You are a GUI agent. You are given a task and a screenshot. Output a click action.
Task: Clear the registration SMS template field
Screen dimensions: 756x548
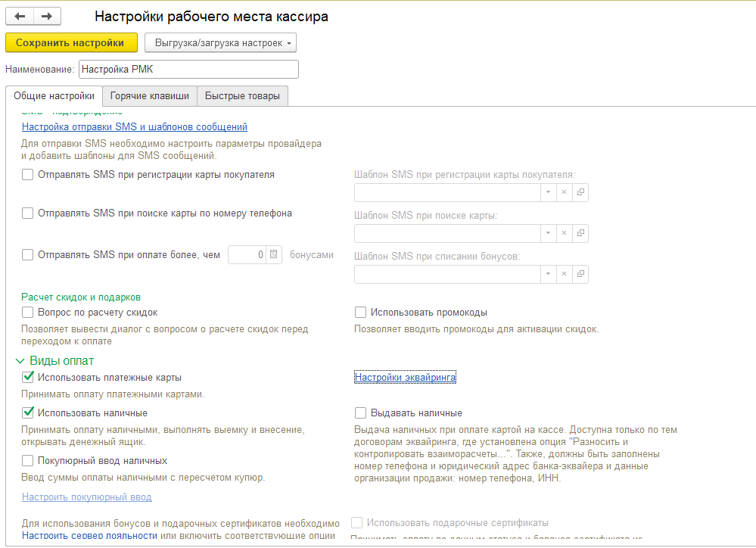tap(564, 192)
